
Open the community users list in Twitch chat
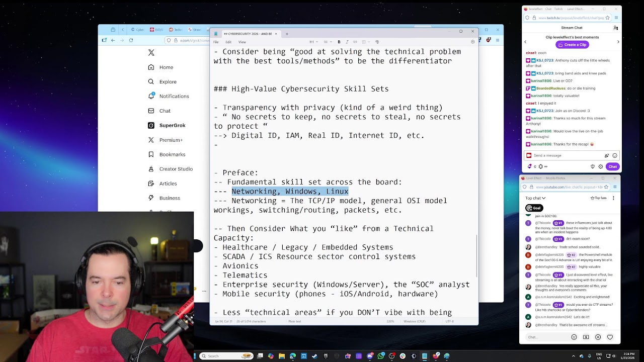pyautogui.click(x=615, y=28)
